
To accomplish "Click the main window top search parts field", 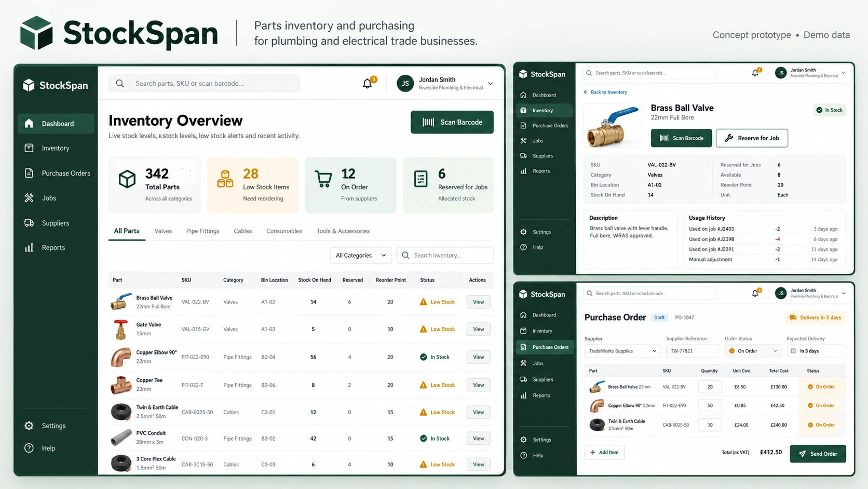I will [x=204, y=83].
